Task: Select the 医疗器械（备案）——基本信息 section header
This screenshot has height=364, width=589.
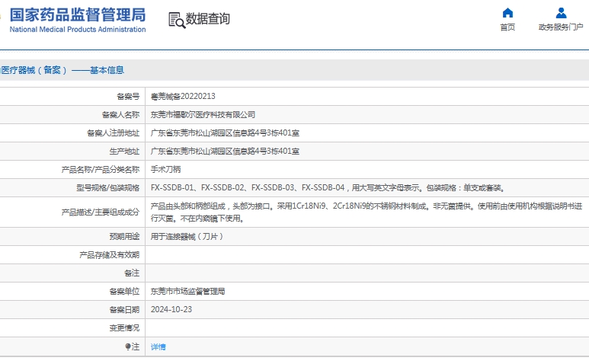Action: (62, 70)
